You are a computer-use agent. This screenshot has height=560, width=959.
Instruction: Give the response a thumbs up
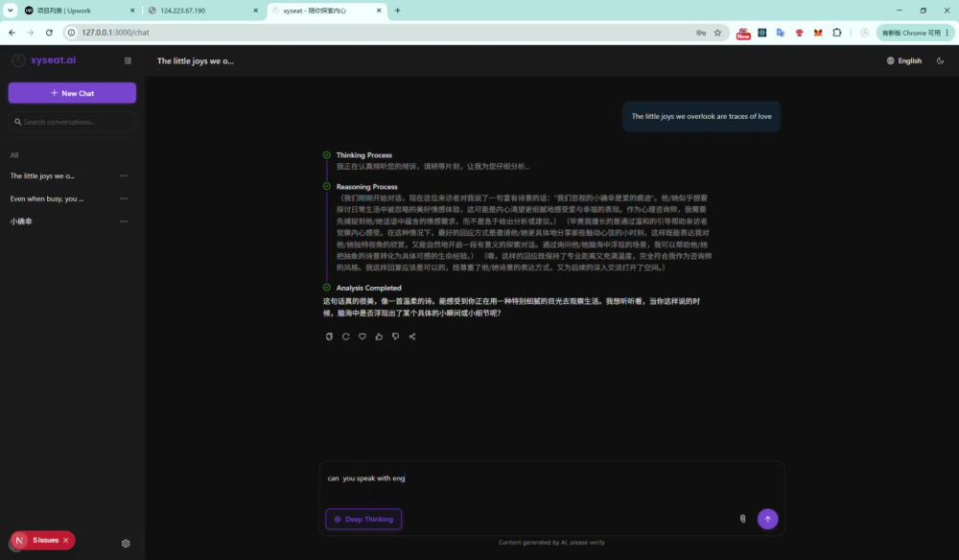pos(379,337)
